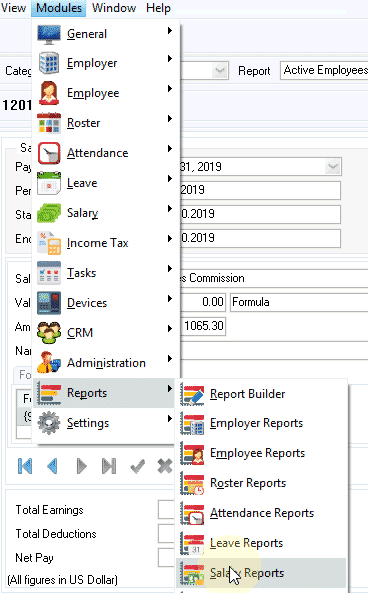Click the Report Builder pencil icon
368x593 pixels.
point(192,394)
